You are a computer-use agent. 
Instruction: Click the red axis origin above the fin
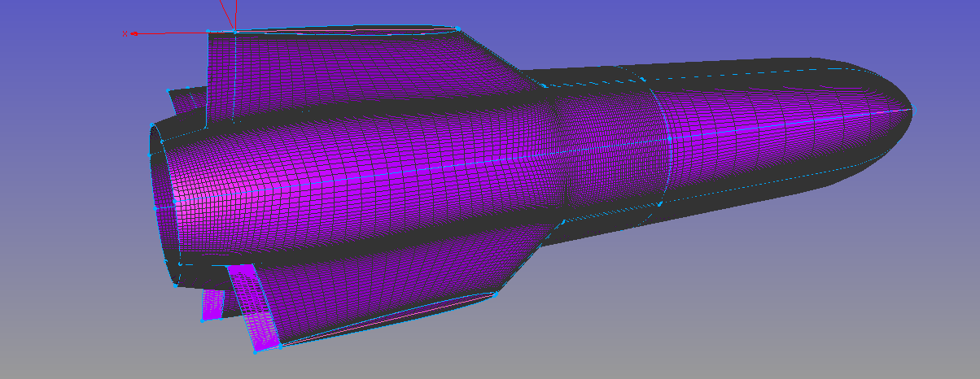pos(235,30)
